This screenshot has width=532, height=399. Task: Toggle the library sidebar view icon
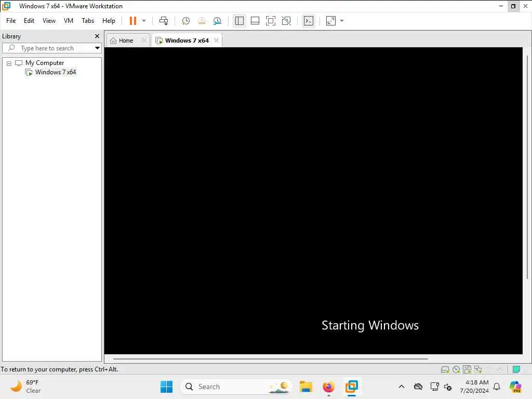[x=239, y=21]
